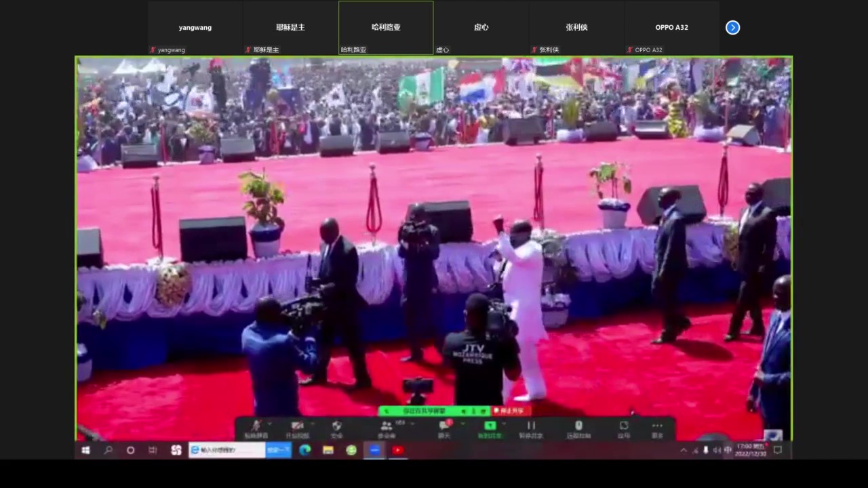
Task: Click the red Stop Share button
Action: tap(511, 411)
